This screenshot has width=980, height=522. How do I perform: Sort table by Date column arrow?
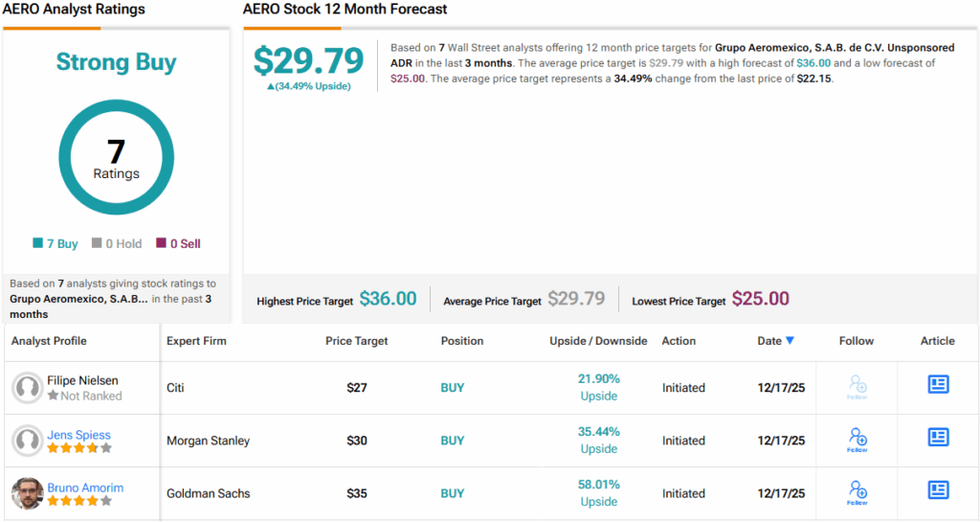[x=790, y=341]
